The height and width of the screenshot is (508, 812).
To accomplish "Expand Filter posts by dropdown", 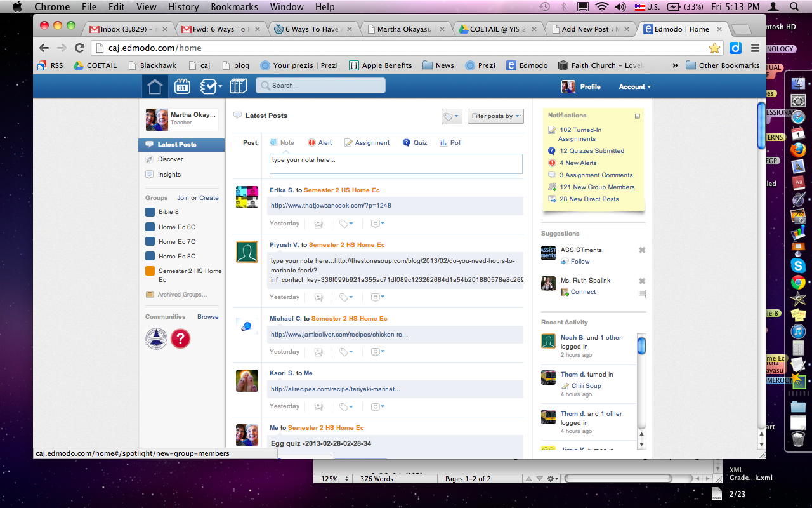I will [495, 116].
